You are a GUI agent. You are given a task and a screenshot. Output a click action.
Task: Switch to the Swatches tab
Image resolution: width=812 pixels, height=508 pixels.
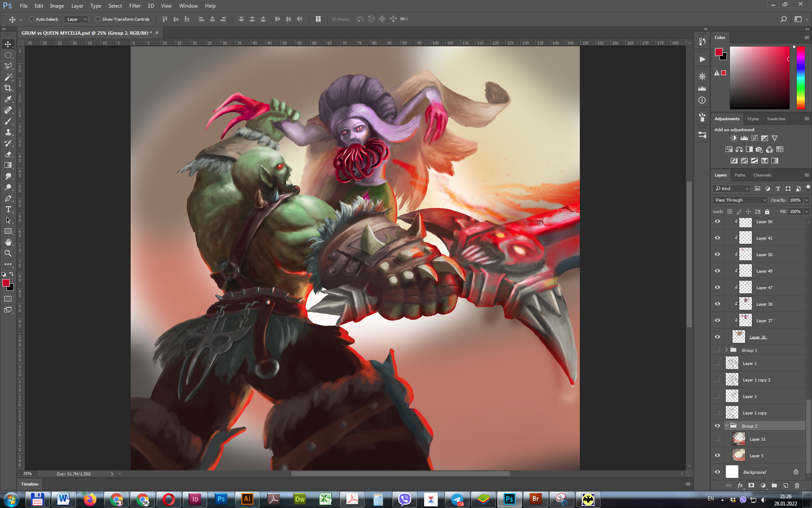(x=776, y=119)
